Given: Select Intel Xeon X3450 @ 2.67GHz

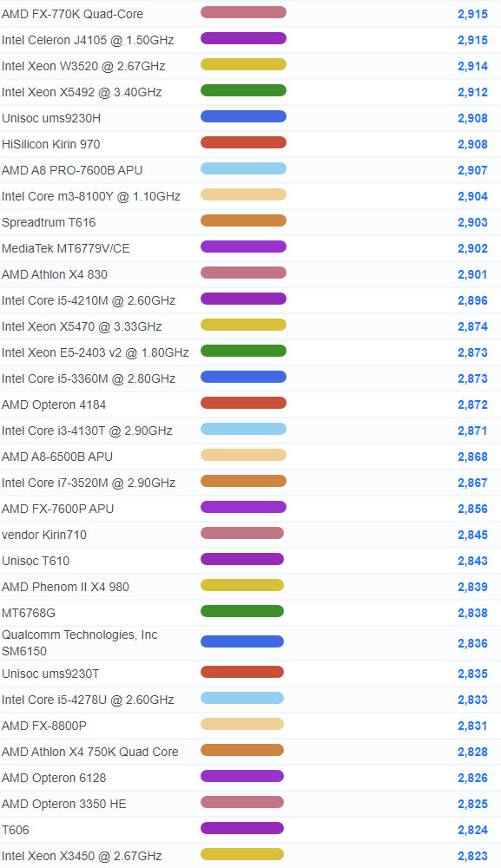Looking at the screenshot, I should coord(82,855).
